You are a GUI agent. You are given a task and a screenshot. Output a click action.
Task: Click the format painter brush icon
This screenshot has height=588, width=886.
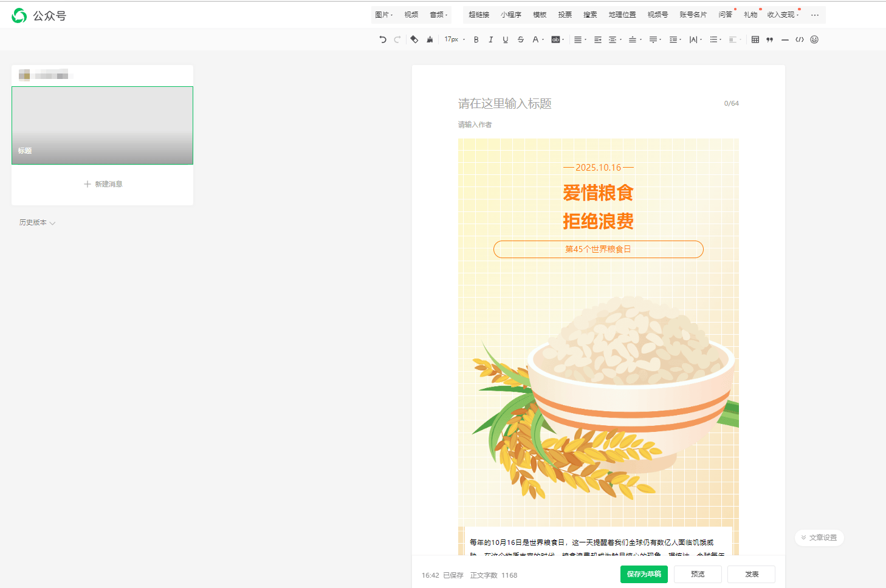(x=430, y=39)
